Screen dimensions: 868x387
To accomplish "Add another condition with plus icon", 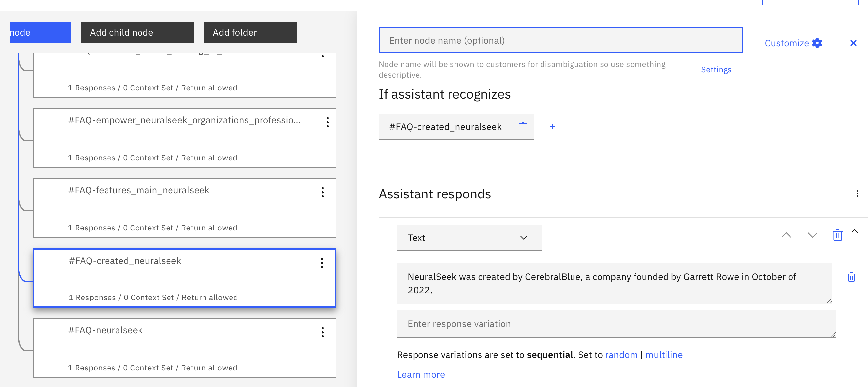I will (x=552, y=127).
